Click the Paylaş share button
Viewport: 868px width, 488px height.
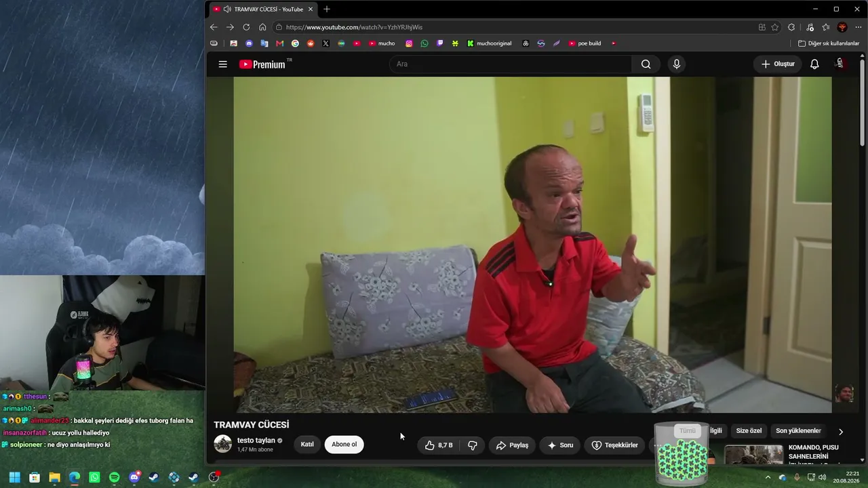[512, 445]
